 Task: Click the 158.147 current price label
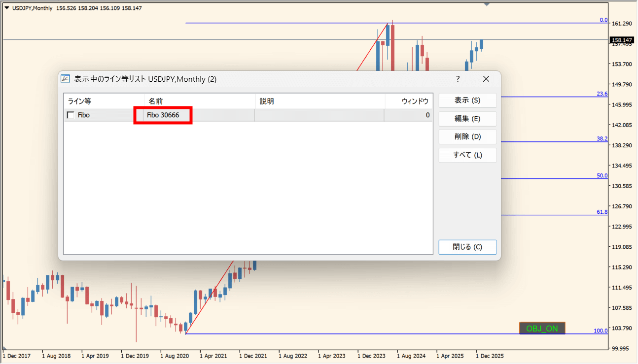point(621,40)
